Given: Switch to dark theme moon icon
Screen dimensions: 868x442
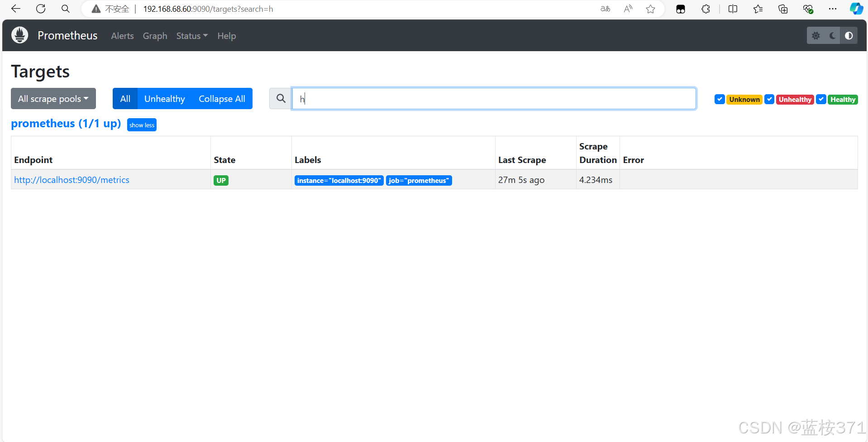Looking at the screenshot, I should (x=832, y=35).
